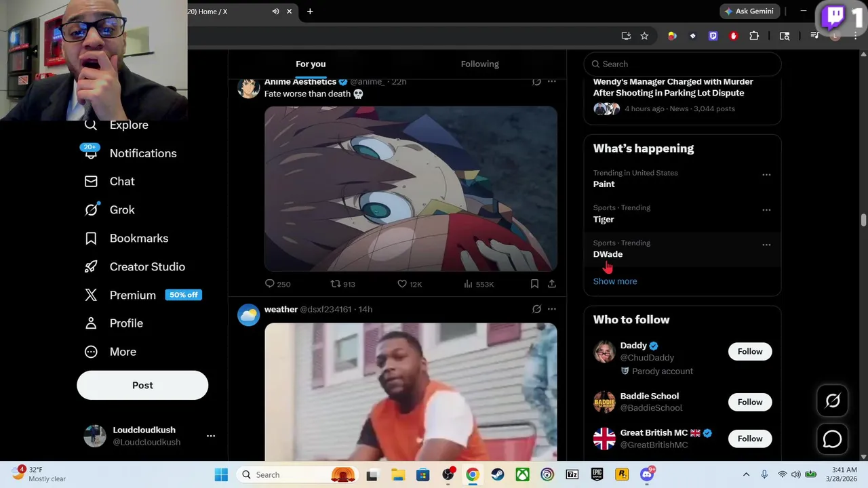The height and width of the screenshot is (488, 868).
Task: Open the weather widget showing 32°F
Action: coord(39,474)
